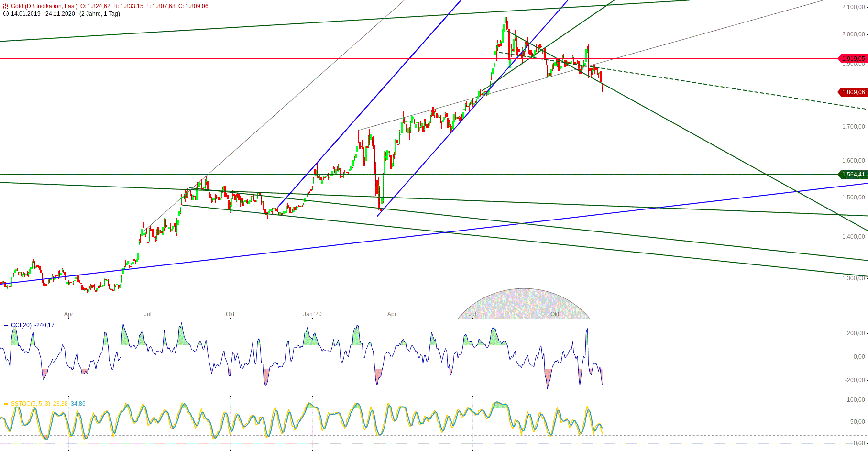Toggle the SSTOC(5, 5, 3) indicator legend
868x451 pixels.
coord(32,404)
